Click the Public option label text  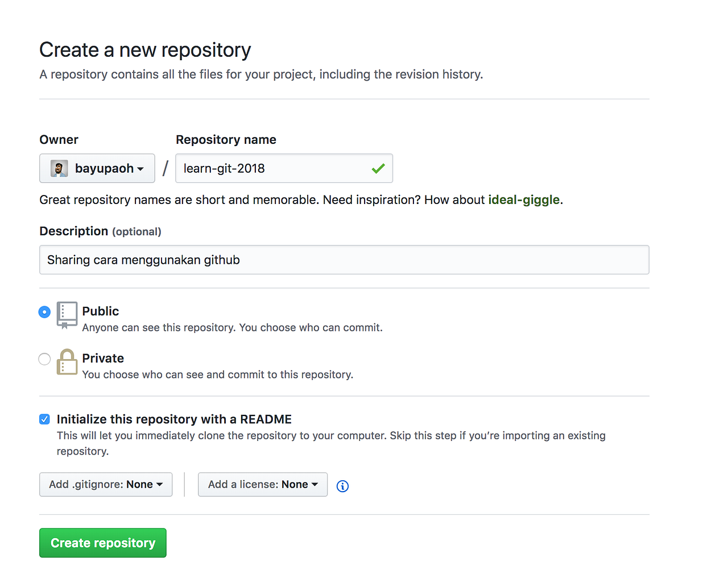point(100,311)
